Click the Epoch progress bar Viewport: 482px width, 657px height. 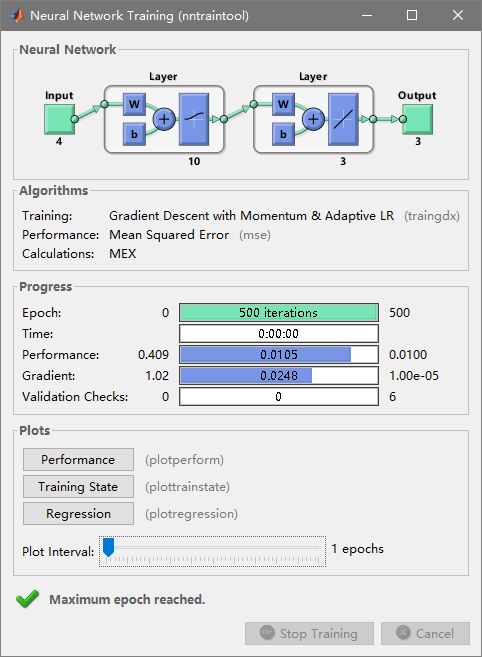279,313
